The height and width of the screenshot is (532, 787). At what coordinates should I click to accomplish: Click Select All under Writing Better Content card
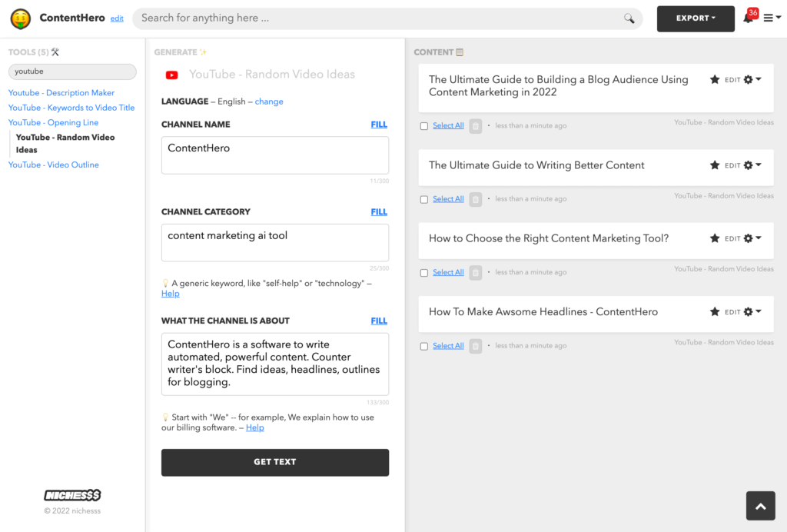tap(448, 199)
